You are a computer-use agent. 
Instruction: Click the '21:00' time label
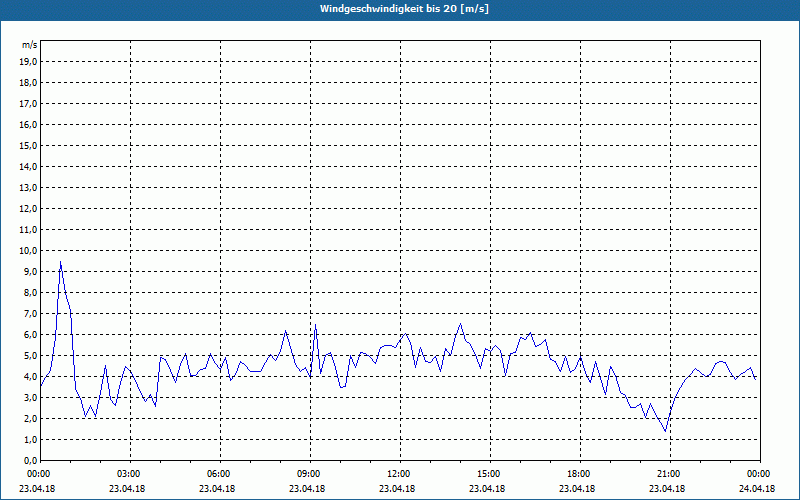pos(670,474)
